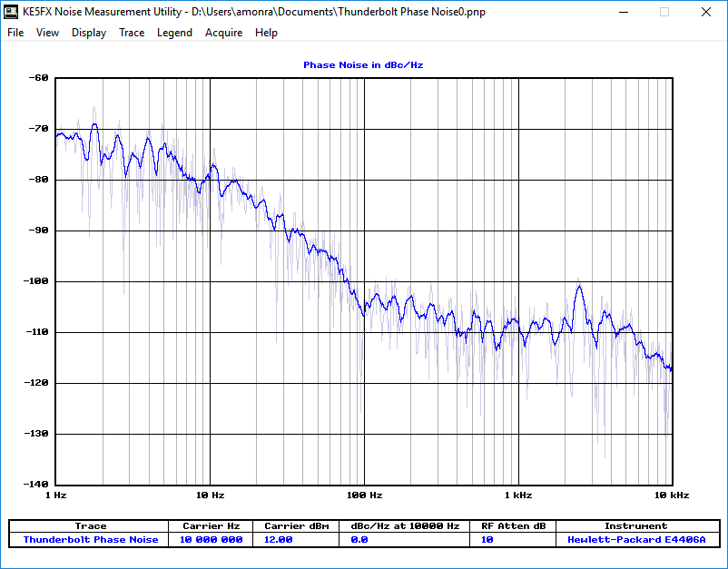Click the carrier dBm value 12.00
Image resolution: width=728 pixels, height=569 pixels.
click(278, 540)
